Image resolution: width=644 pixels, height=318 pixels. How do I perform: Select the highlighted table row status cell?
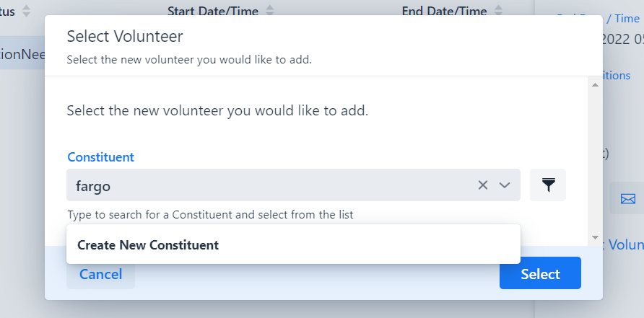tap(22, 54)
